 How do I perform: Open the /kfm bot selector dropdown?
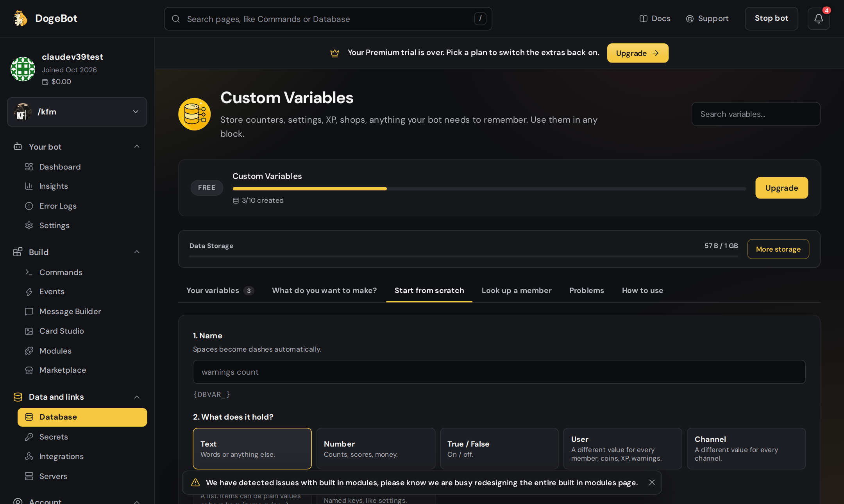(77, 112)
